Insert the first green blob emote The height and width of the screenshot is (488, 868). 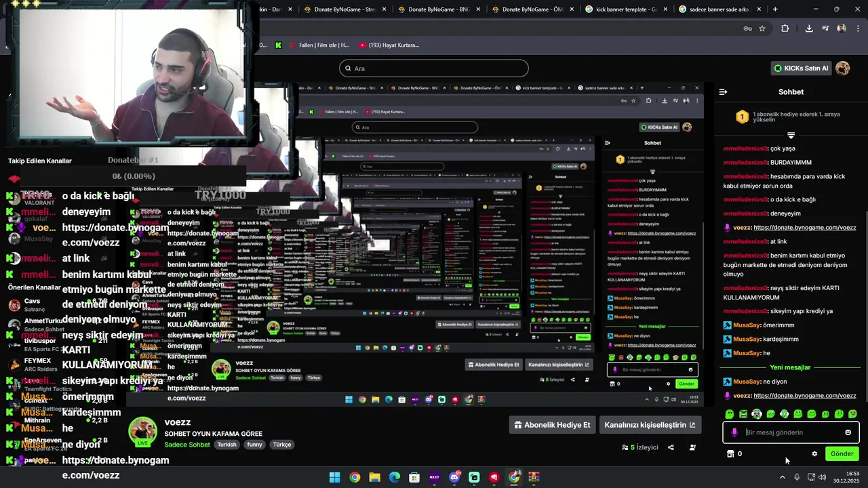(x=730, y=414)
